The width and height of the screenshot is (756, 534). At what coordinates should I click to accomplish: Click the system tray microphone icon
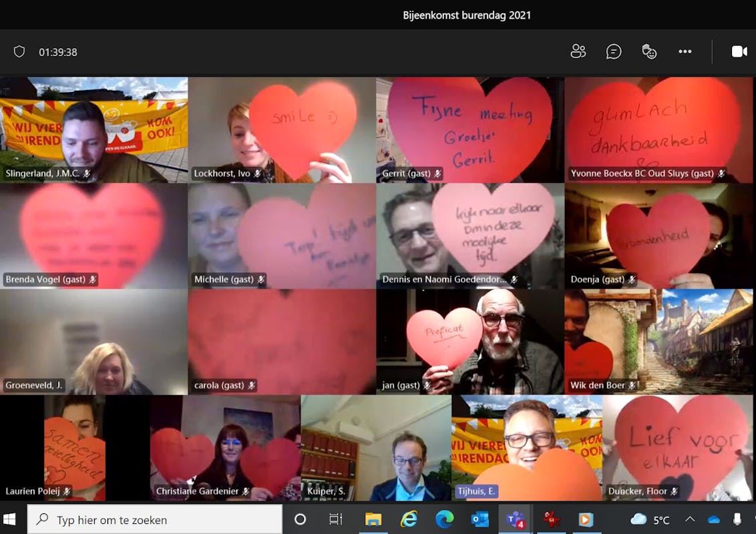click(737, 519)
